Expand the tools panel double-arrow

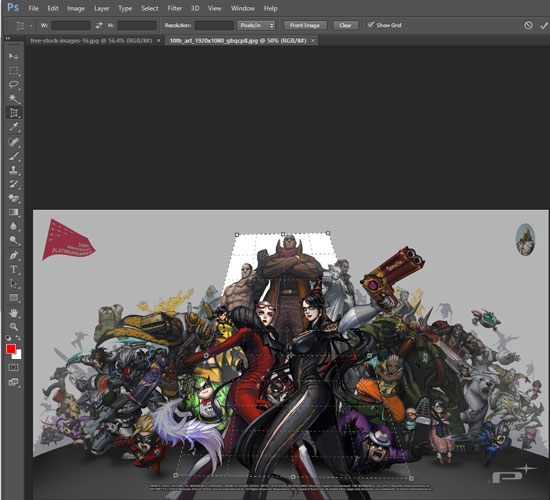[x=8, y=38]
